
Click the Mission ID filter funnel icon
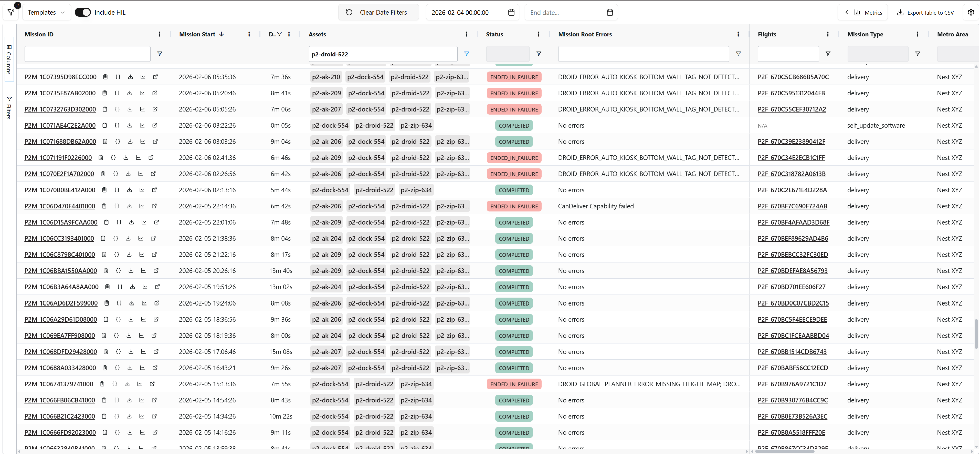coord(160,54)
